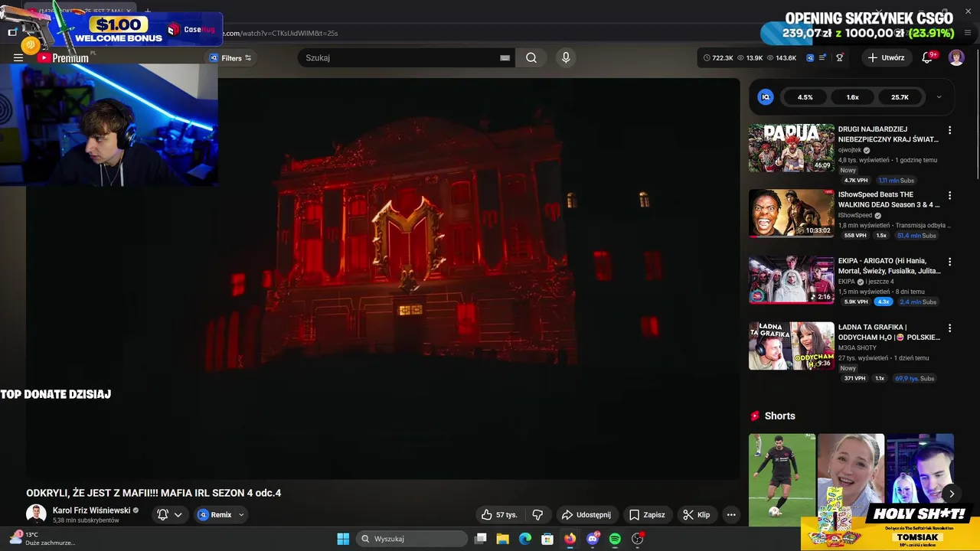The width and height of the screenshot is (980, 551).
Task: Select the 4.5% stat pill
Action: [x=805, y=97]
